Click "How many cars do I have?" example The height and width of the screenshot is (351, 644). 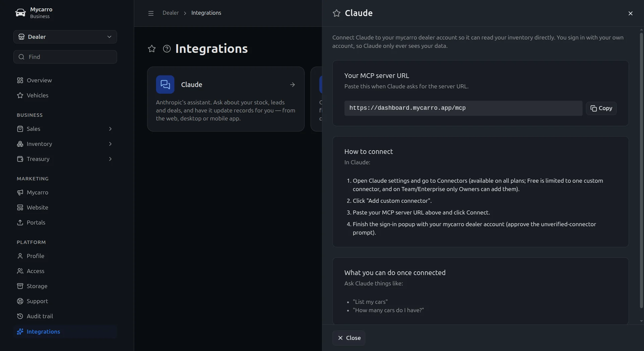point(388,310)
